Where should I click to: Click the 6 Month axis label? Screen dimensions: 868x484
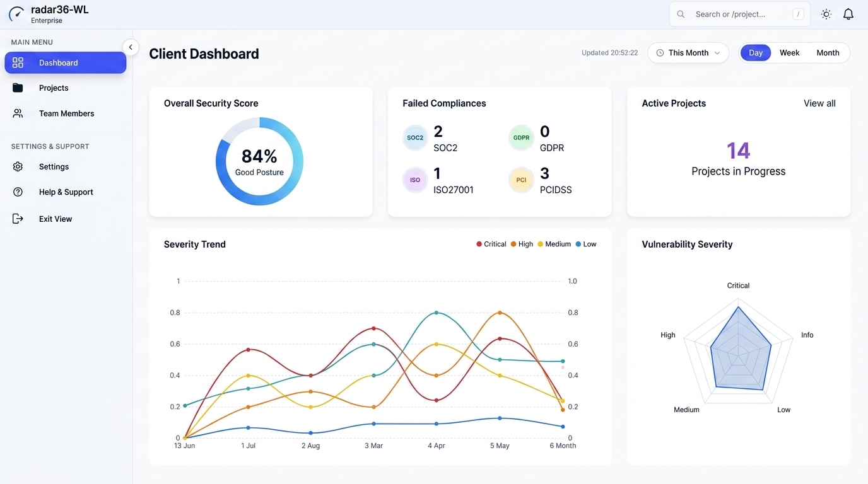pyautogui.click(x=561, y=446)
